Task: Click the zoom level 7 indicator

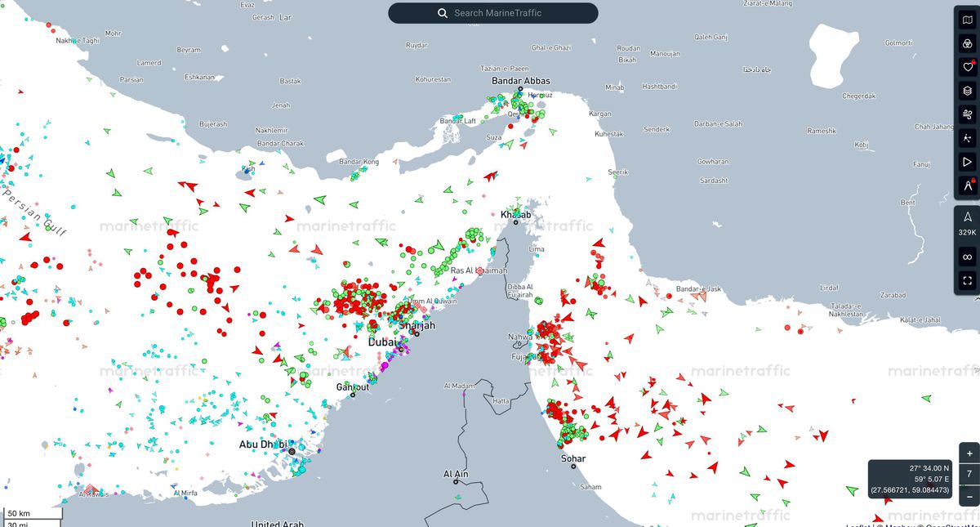Action: (969, 474)
